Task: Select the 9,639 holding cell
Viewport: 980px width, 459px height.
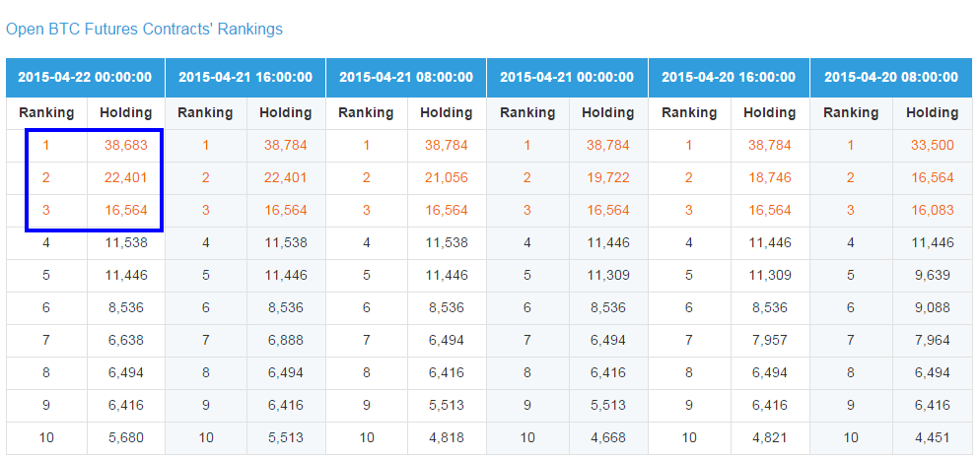Action: 932,276
